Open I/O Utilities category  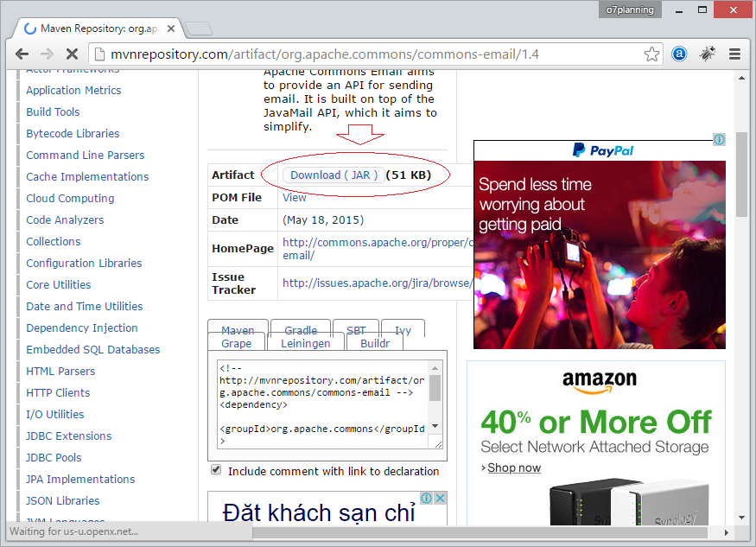coord(55,414)
